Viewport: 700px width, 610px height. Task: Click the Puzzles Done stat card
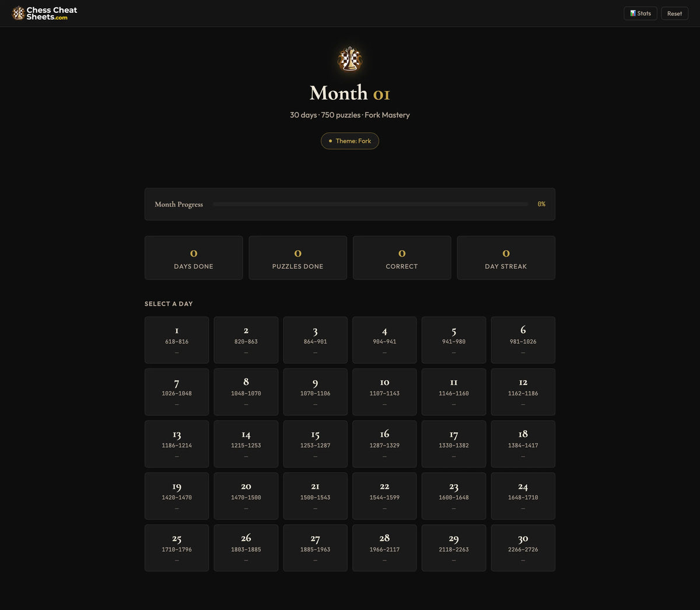pos(297,258)
